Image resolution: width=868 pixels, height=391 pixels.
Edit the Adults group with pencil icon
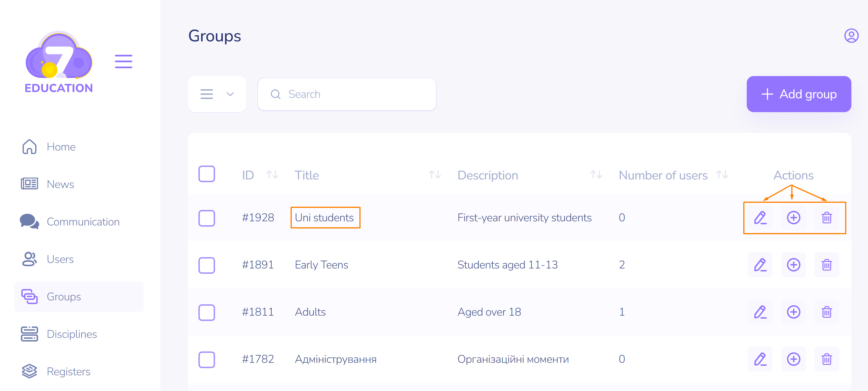(760, 312)
